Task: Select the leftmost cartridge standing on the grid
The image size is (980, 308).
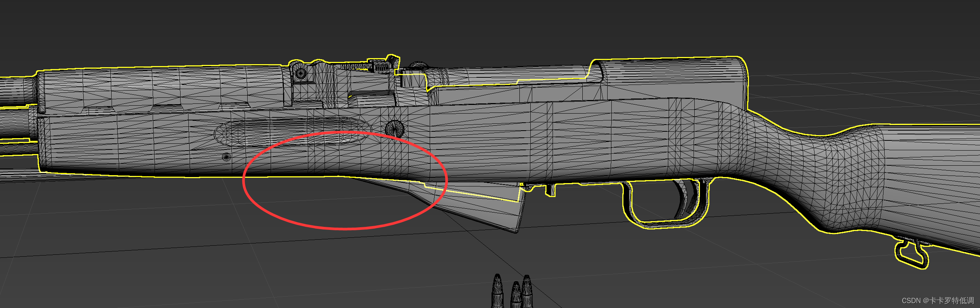Action: coord(498,291)
